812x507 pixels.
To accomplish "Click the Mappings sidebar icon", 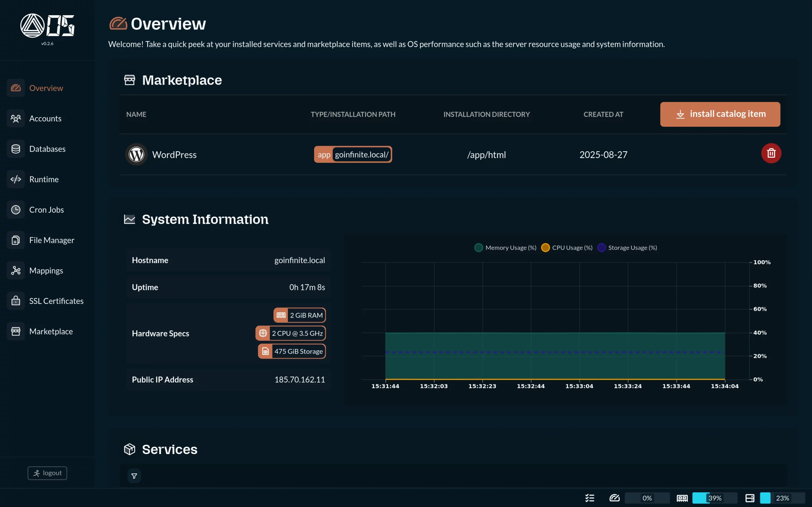I will coord(16,271).
